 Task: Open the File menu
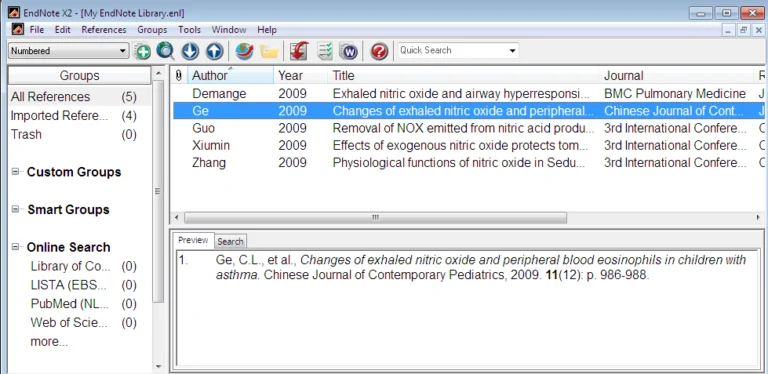[x=37, y=30]
